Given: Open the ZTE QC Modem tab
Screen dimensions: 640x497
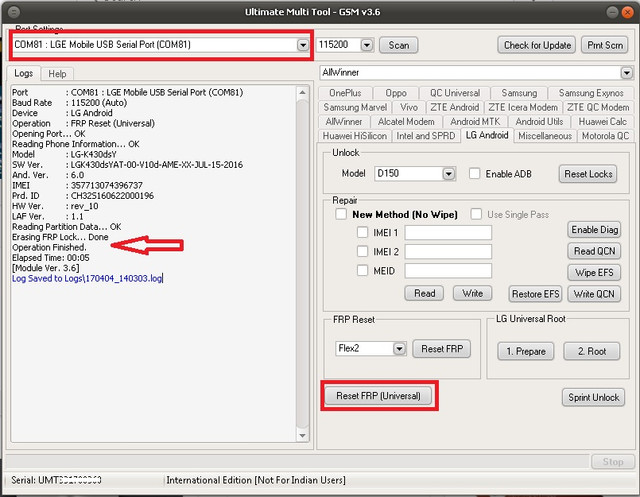Looking at the screenshot, I should coord(598,107).
